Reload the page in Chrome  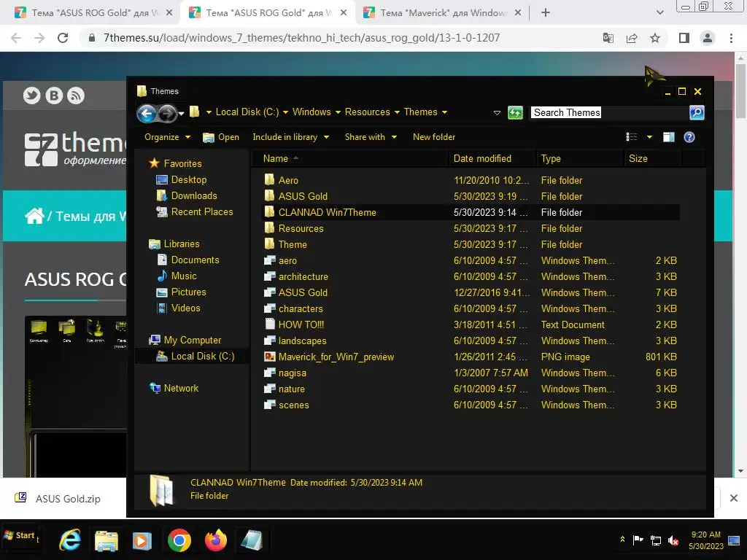point(63,38)
